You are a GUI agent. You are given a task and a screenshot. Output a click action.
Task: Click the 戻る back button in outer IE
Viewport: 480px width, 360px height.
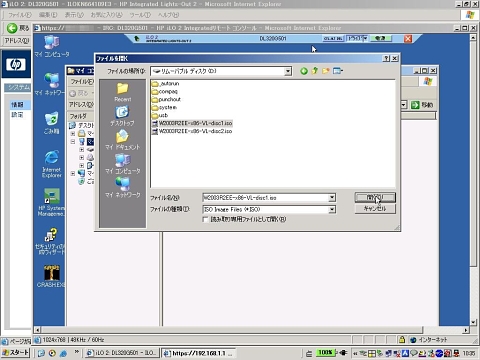tap(18, 28)
